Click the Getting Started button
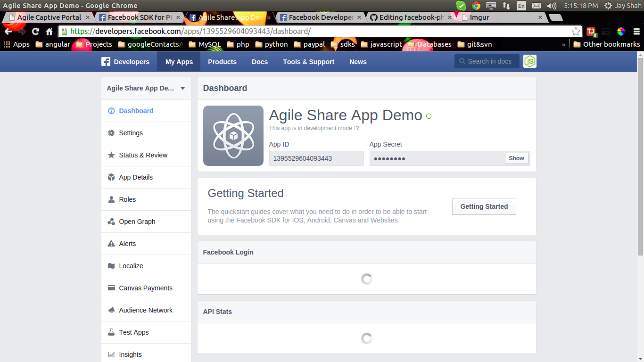This screenshot has width=644, height=362. pos(484,206)
